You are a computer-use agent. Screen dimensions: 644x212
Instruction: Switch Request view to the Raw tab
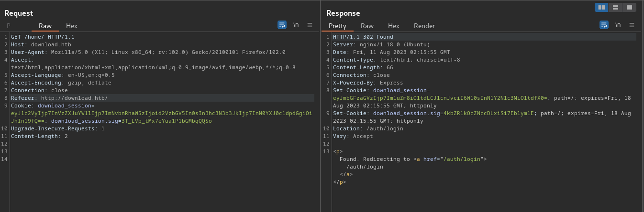click(x=45, y=26)
